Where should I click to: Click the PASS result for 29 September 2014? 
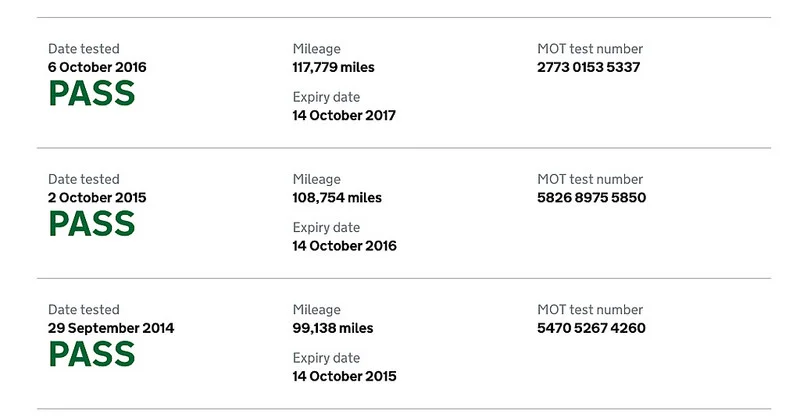point(92,354)
